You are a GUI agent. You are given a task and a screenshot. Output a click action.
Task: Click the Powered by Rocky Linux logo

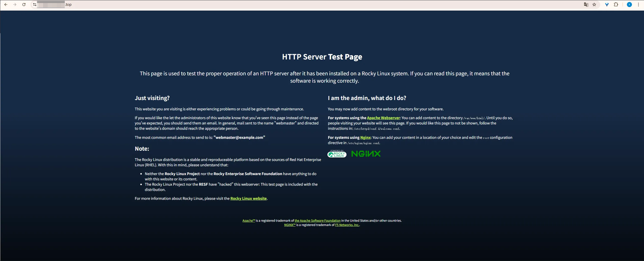click(x=337, y=154)
